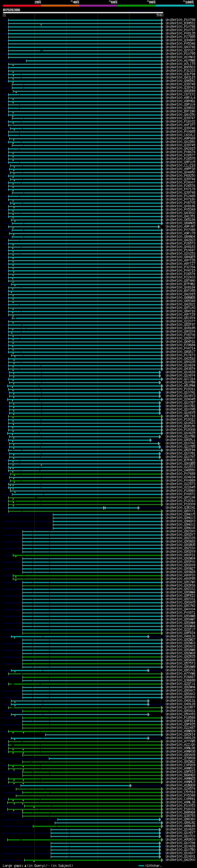Screen dimensions: 197x868
Task: Select hit label UniRef100_P05348
Action: tap(180, 795)
